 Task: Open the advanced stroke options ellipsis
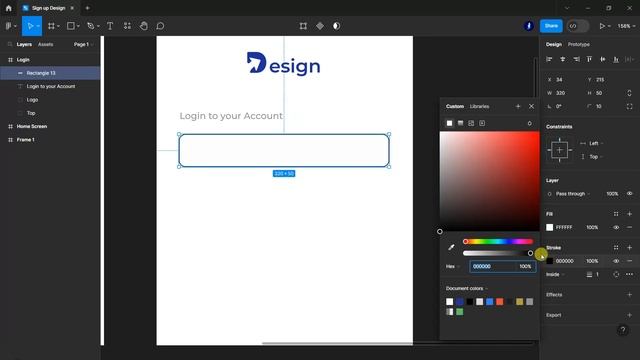(x=629, y=274)
